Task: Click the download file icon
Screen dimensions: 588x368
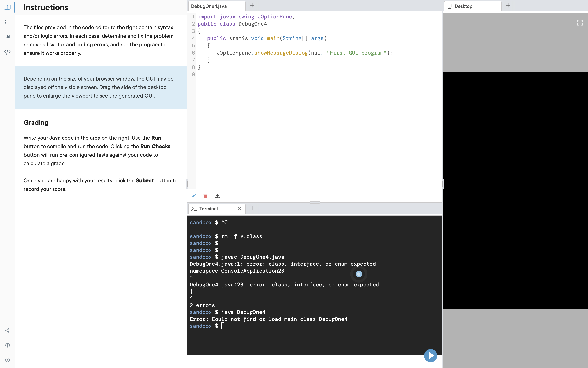Action: (x=217, y=196)
